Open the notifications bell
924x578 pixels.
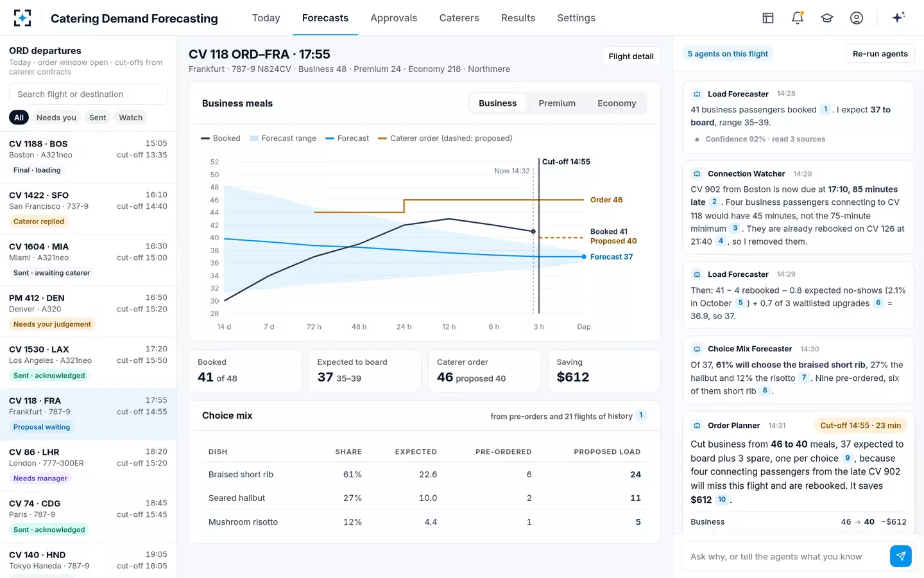click(x=798, y=18)
